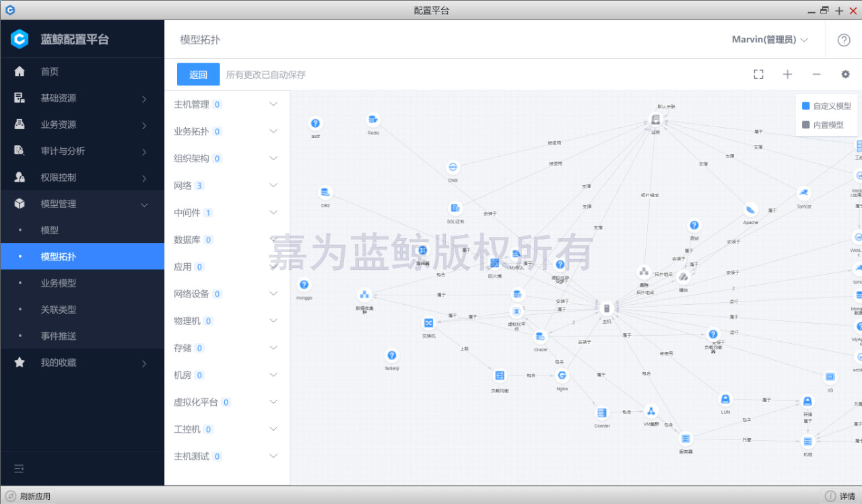Image resolution: width=862 pixels, height=504 pixels.
Task: Open the help question mark icon
Action: [x=844, y=40]
